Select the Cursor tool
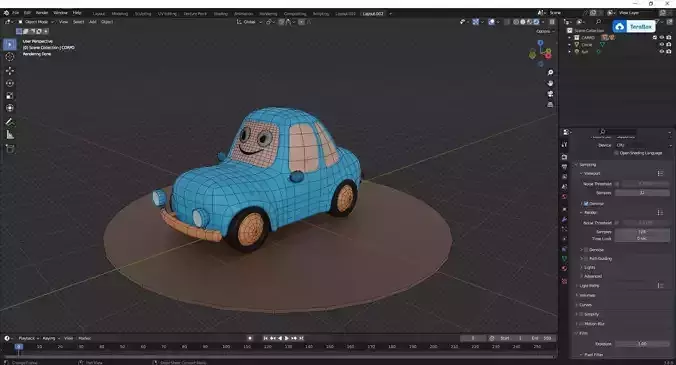 click(x=9, y=57)
